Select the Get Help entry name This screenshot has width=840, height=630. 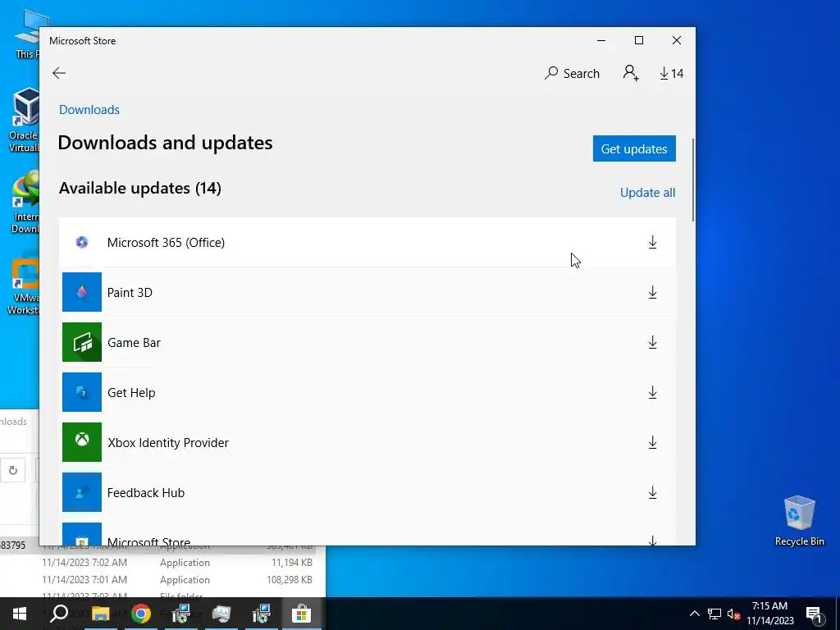[131, 393]
